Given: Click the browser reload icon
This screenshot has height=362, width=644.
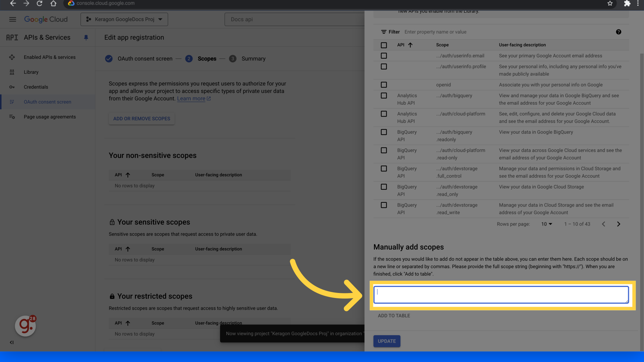Looking at the screenshot, I should pos(40,3).
